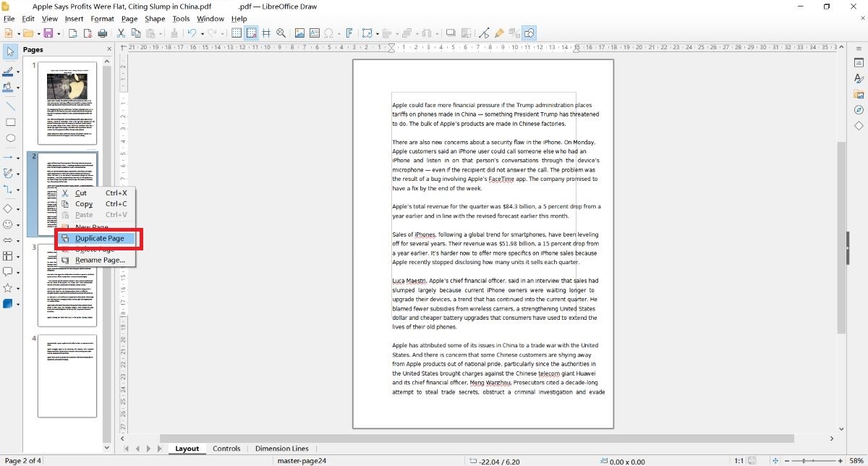
Task: Open the Print dialog via the toolbar icon
Action: tap(103, 33)
